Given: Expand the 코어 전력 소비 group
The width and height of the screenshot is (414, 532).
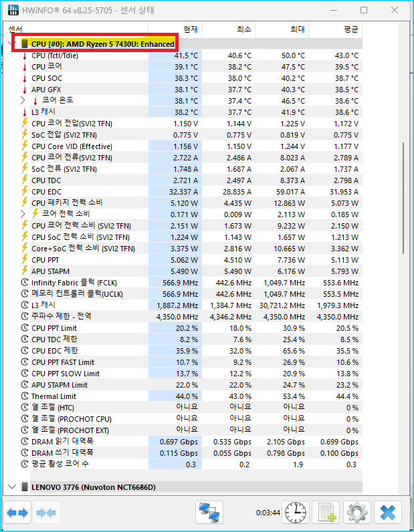Looking at the screenshot, I should (x=23, y=214).
